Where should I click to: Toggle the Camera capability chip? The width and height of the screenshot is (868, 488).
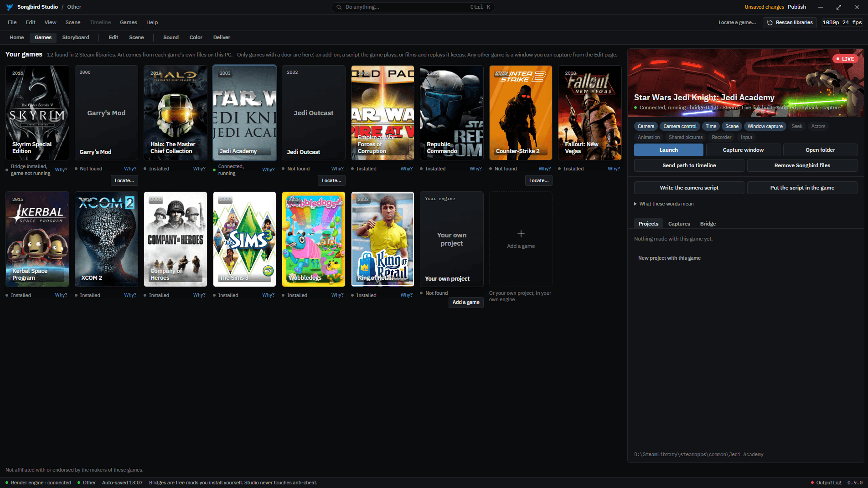click(646, 126)
